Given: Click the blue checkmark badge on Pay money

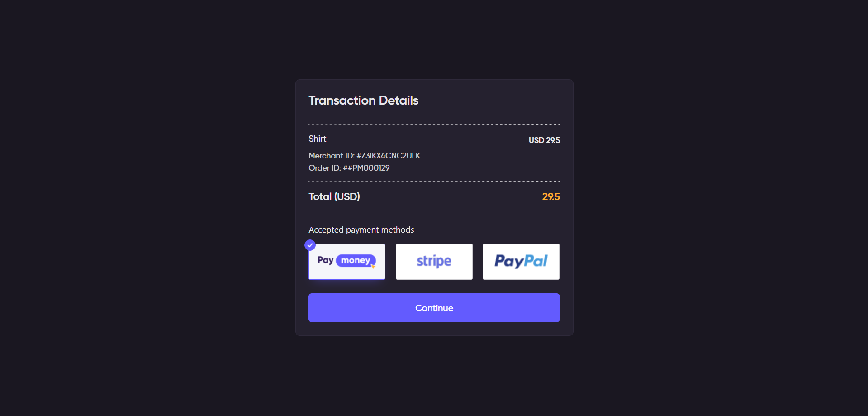Looking at the screenshot, I should point(310,245).
